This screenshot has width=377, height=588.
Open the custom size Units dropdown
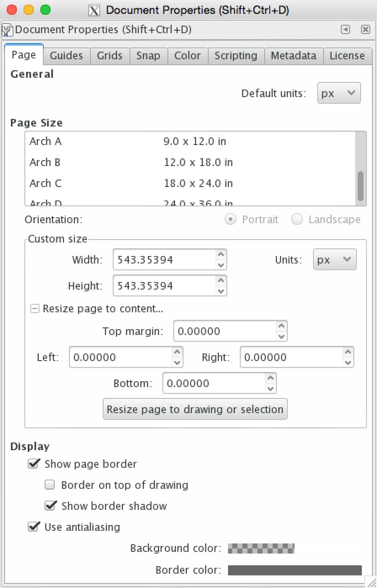[x=335, y=259]
